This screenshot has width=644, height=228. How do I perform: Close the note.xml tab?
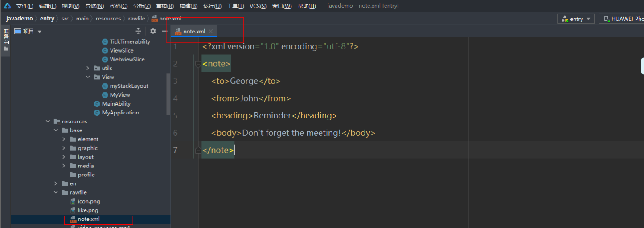[x=211, y=31]
